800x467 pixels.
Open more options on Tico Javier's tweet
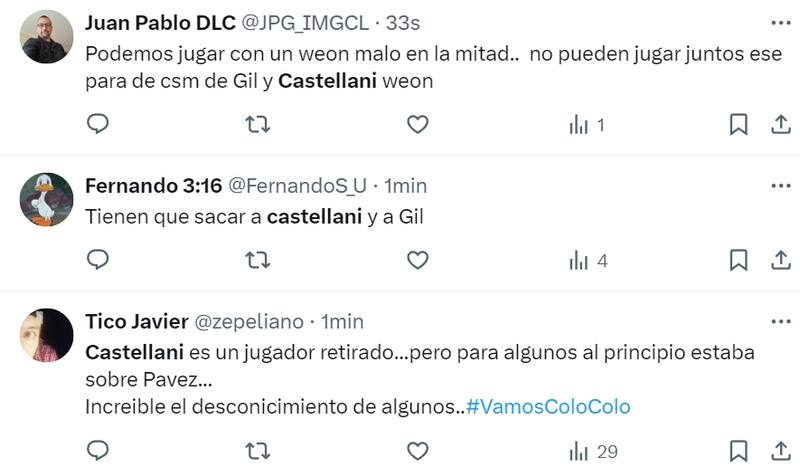point(780,321)
